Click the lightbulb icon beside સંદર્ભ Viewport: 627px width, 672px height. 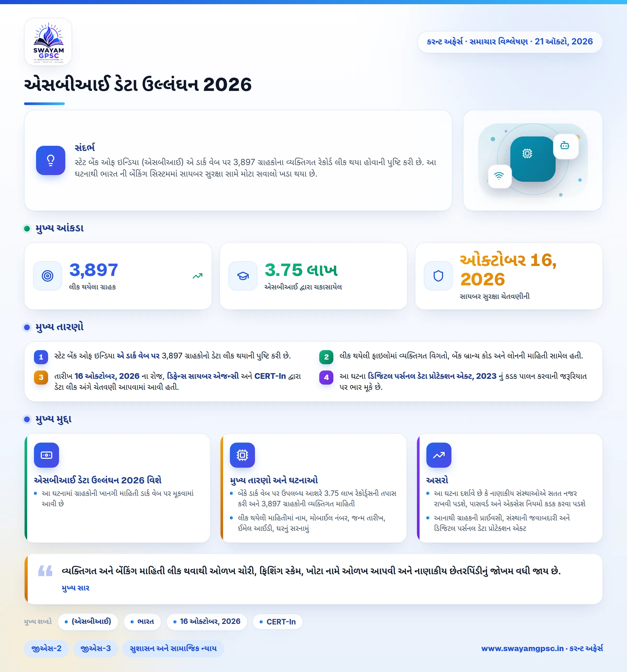tap(51, 160)
